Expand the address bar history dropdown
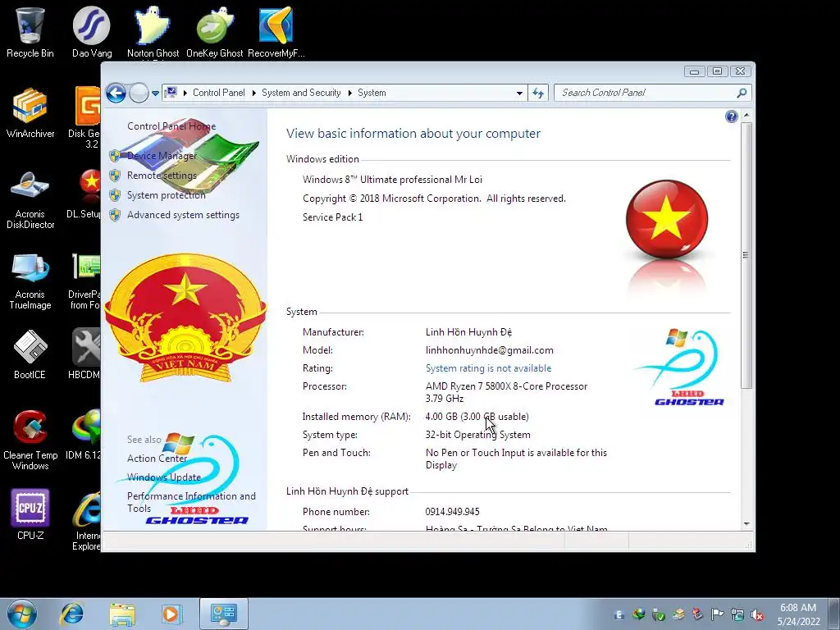The height and width of the screenshot is (630, 840). (x=519, y=94)
